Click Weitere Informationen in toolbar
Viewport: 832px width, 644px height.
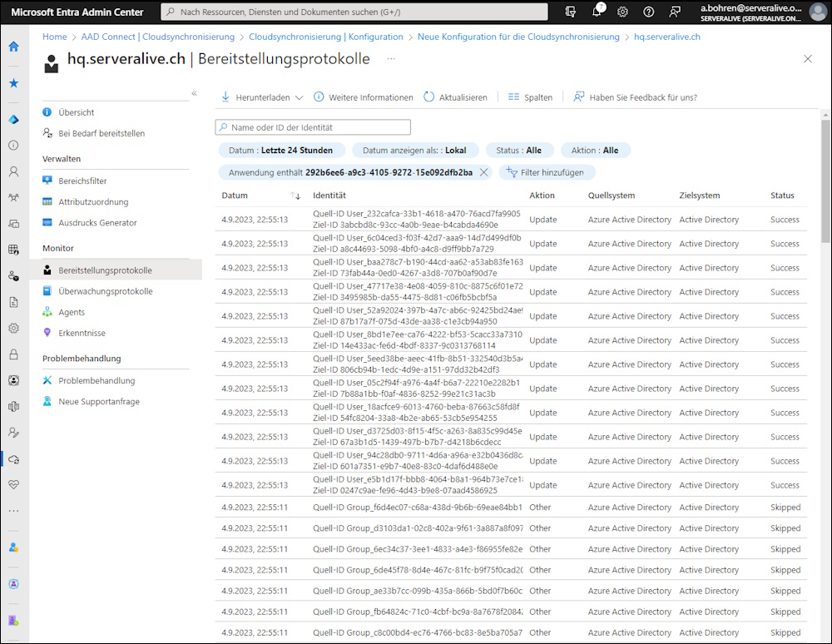coord(364,97)
